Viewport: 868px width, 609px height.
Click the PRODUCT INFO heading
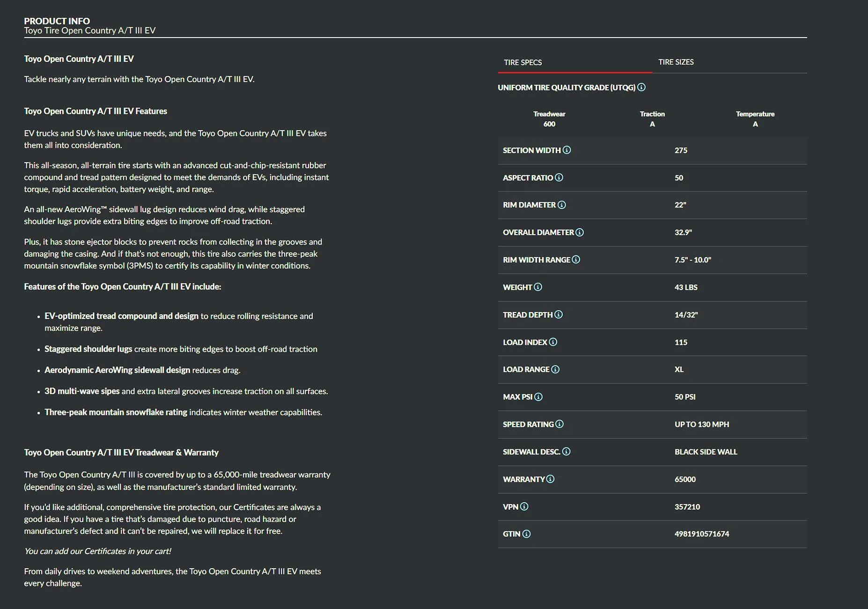(57, 21)
